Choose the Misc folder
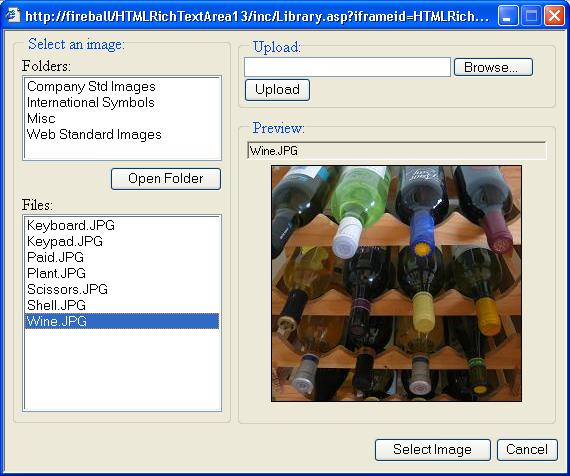Screen dimensions: 570x476 tap(41, 119)
